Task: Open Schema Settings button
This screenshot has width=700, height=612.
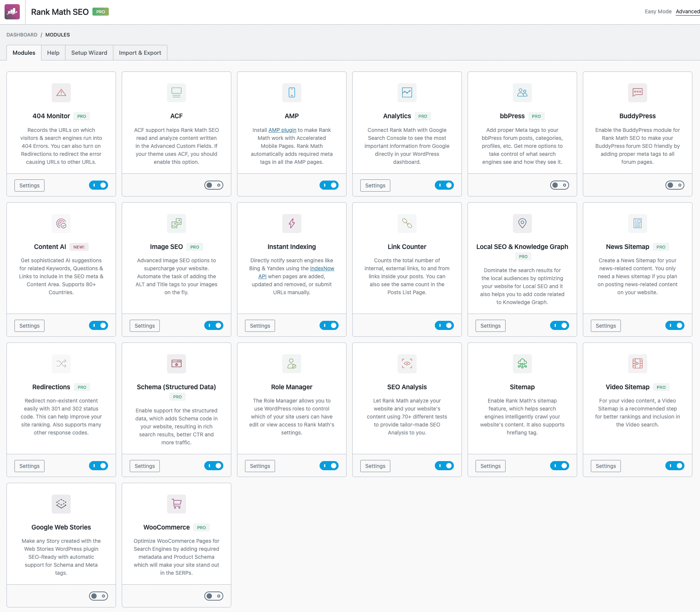Action: [x=145, y=466]
